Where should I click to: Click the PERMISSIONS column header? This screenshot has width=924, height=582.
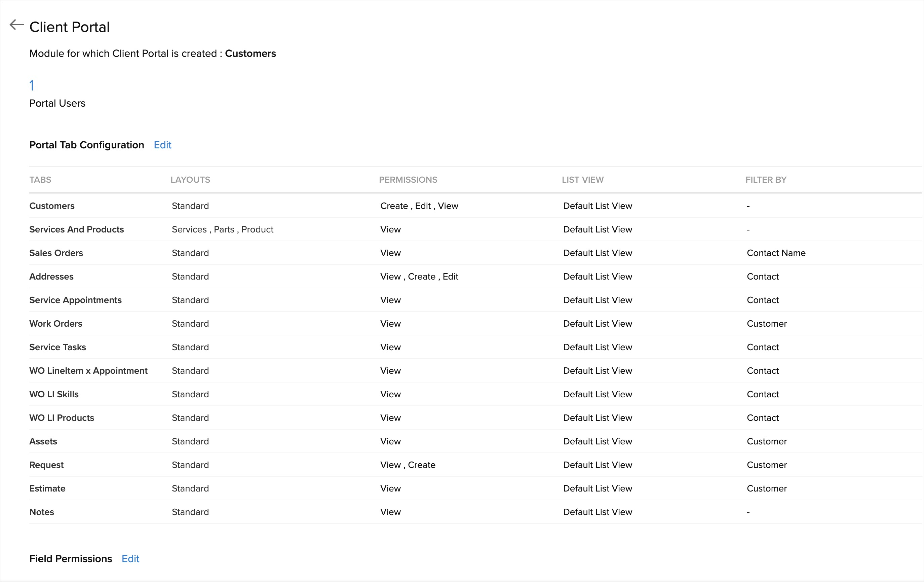coord(408,180)
